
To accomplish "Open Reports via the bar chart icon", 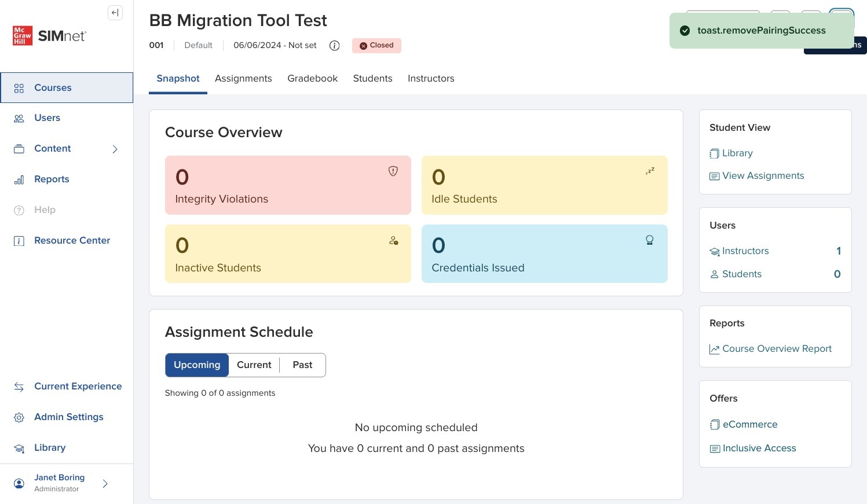I will (19, 179).
